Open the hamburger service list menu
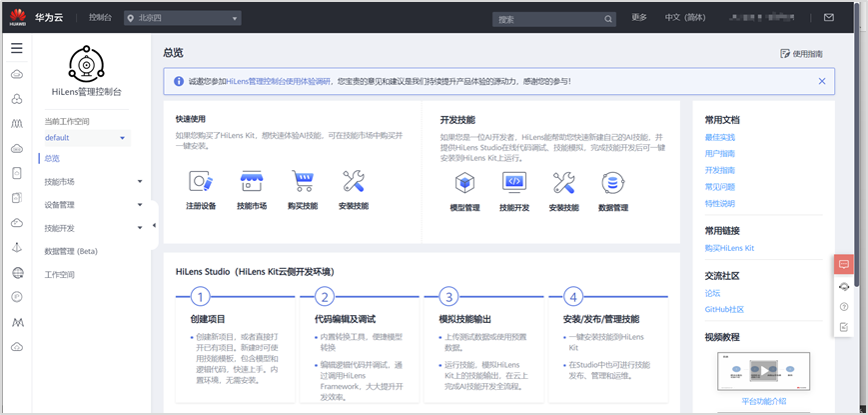The height and width of the screenshot is (415, 868). pyautogui.click(x=17, y=48)
